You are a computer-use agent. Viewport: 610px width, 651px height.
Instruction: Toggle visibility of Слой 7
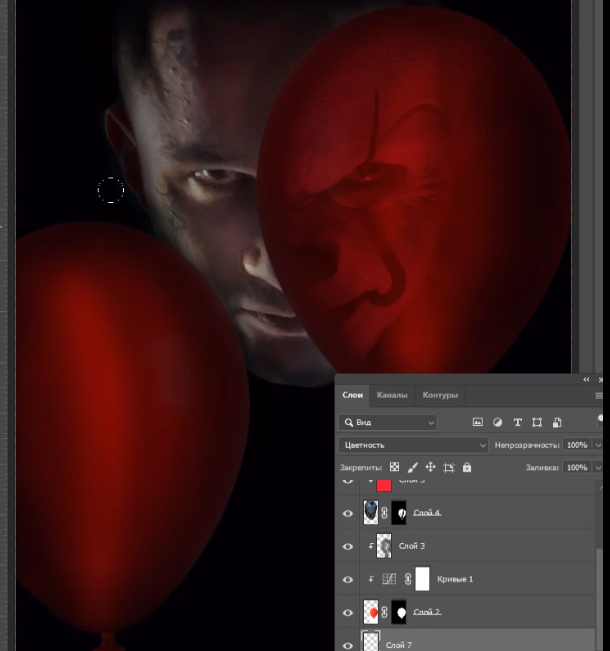348,646
